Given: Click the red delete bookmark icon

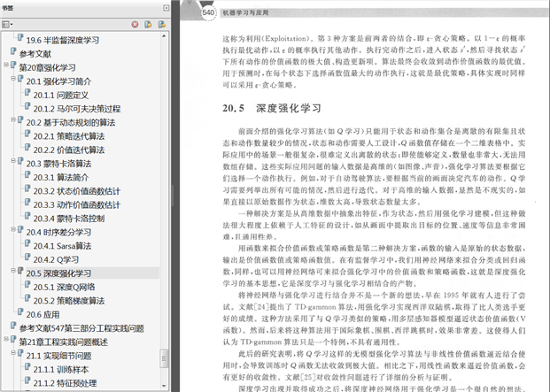Looking at the screenshot, I should click(x=135, y=24).
